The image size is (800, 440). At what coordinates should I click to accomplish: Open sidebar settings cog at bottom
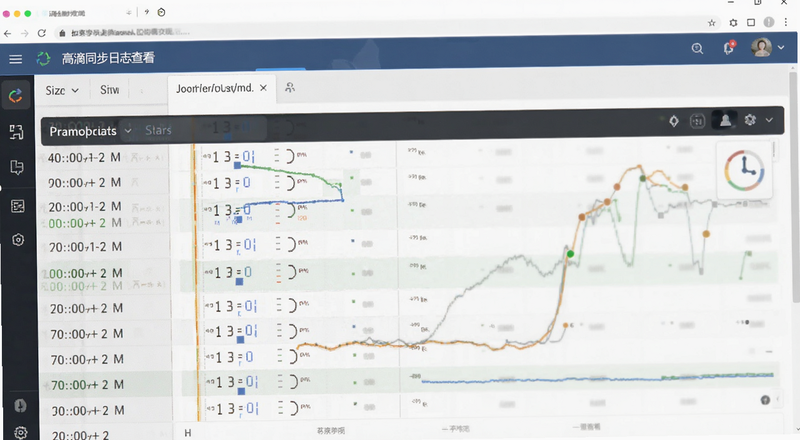tap(20, 432)
